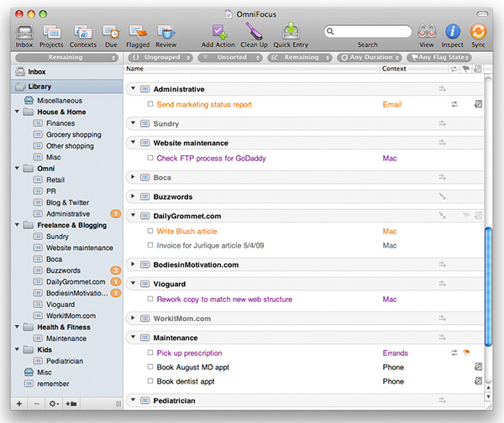Open the availability Remaining dropdown in view bar

tap(300, 58)
